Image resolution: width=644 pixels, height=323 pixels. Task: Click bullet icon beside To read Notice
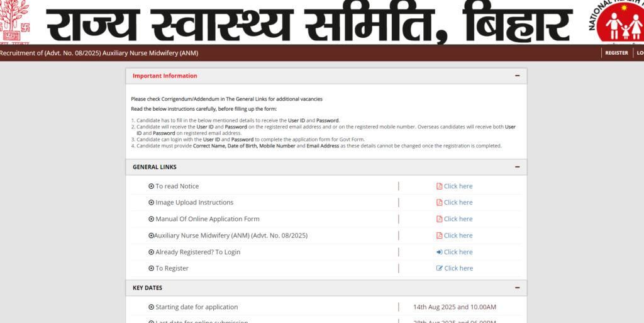(151, 186)
